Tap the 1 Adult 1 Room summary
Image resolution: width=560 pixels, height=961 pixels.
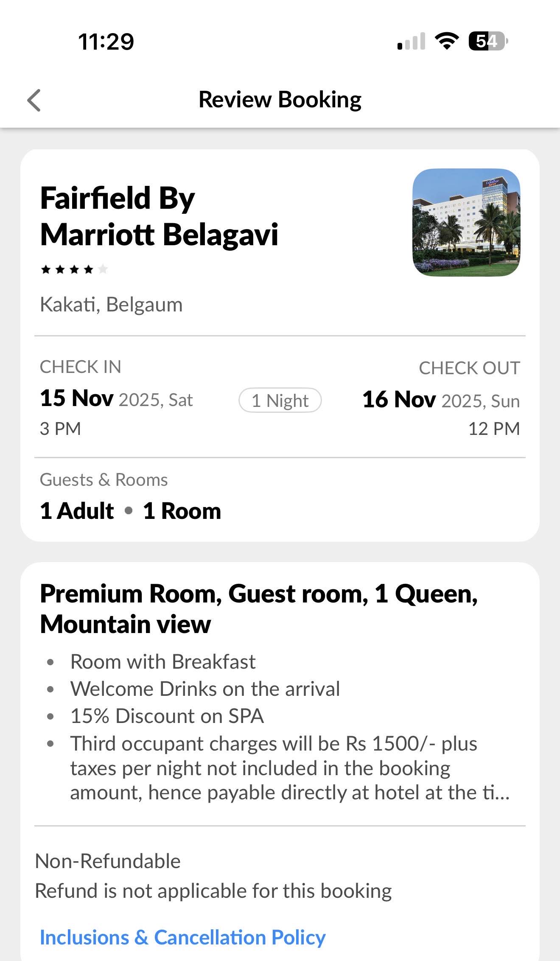[131, 511]
